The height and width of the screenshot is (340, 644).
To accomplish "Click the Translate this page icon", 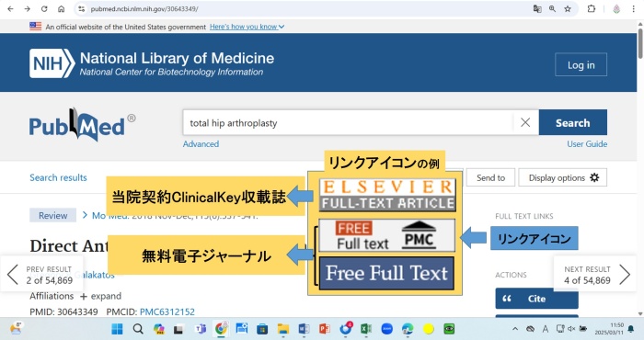I will pos(536,8).
